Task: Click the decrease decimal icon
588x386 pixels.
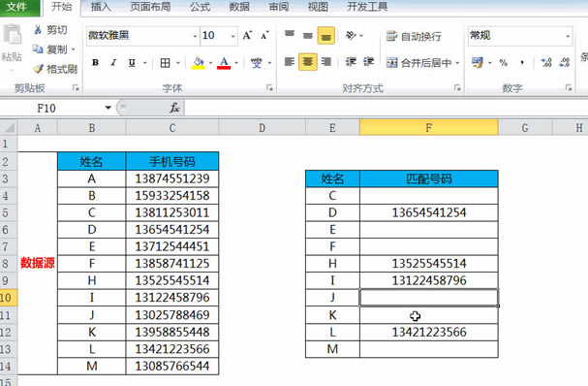Action: click(564, 62)
